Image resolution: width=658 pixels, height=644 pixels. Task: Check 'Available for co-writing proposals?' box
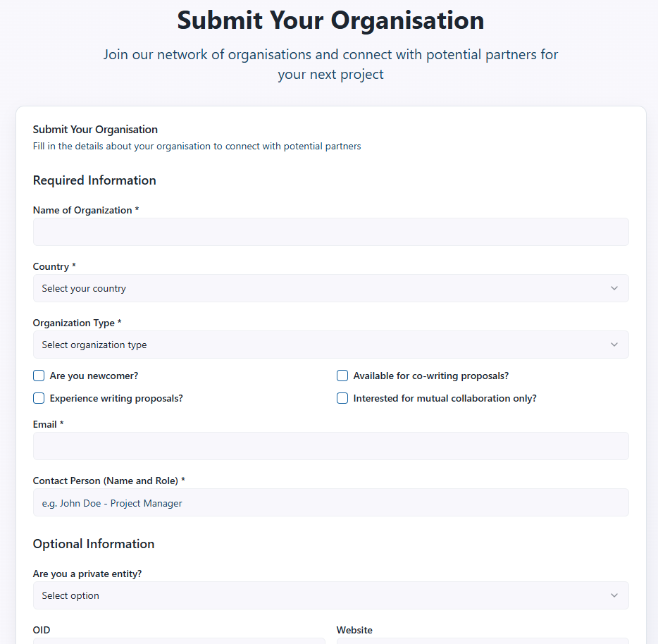point(342,376)
